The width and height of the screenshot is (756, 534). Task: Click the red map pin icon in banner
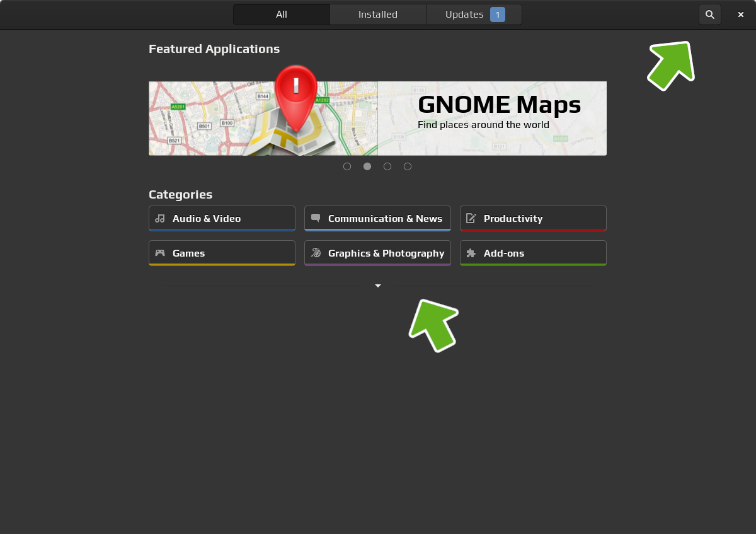pos(295,95)
